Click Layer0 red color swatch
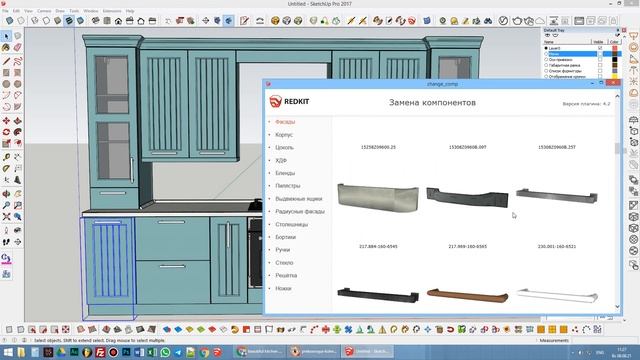 615,48
